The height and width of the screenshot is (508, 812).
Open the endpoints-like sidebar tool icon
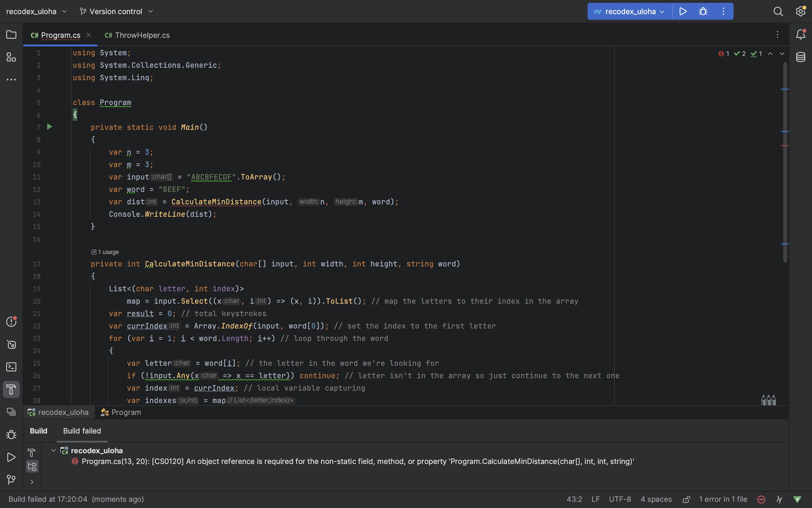11,344
